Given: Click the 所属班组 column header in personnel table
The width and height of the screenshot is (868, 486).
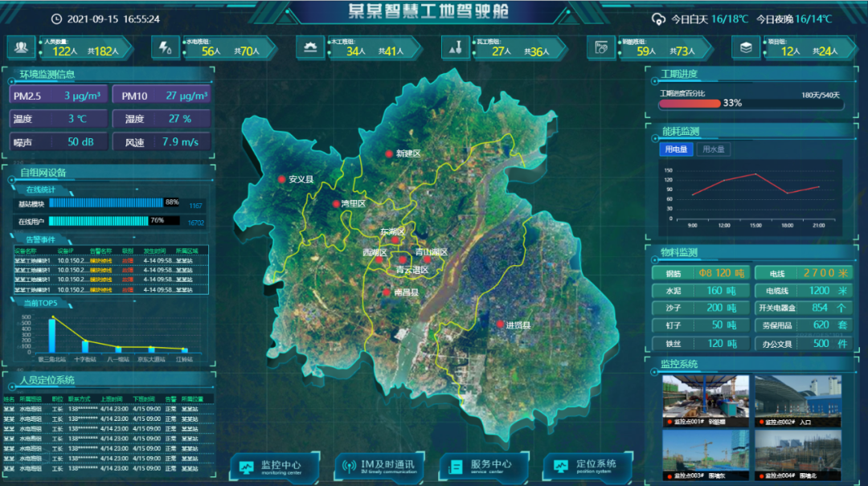Looking at the screenshot, I should pyautogui.click(x=31, y=399).
